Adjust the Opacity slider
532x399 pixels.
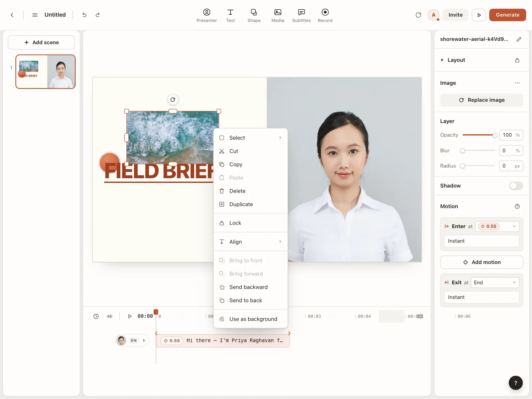point(479,135)
